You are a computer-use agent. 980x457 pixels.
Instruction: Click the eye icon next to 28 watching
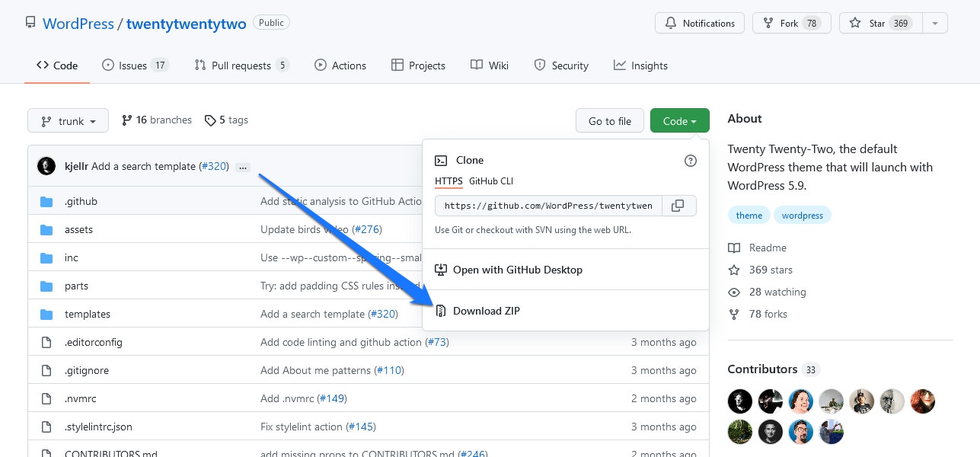734,292
